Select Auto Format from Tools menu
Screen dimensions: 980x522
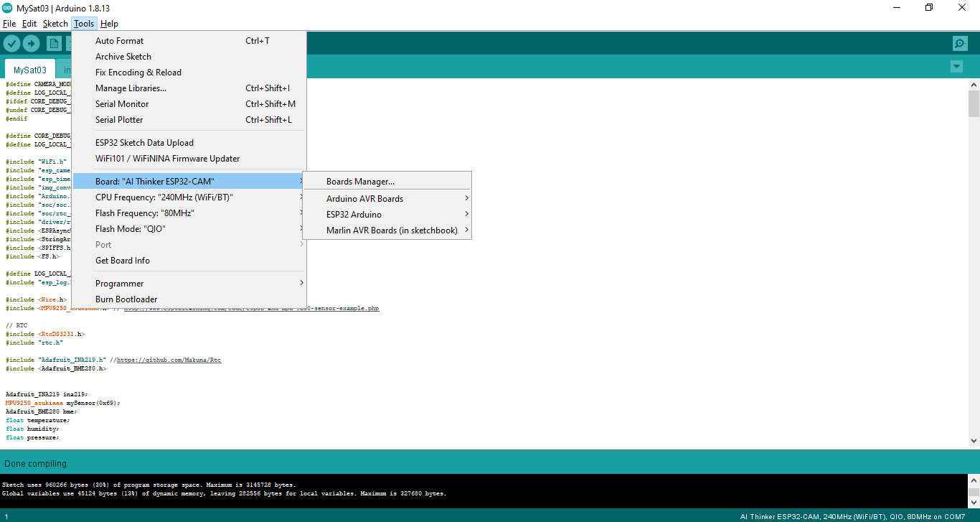(x=119, y=41)
